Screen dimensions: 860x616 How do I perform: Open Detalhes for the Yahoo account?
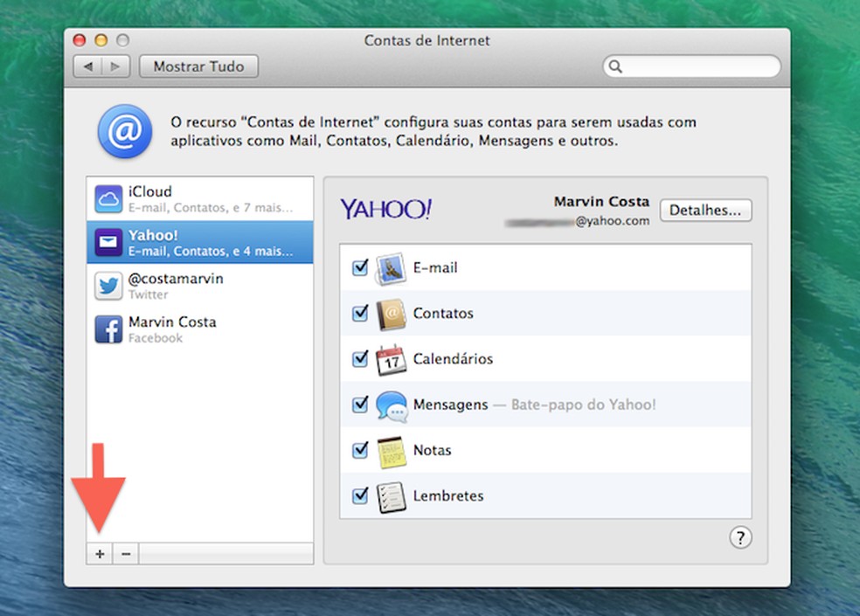pos(705,210)
